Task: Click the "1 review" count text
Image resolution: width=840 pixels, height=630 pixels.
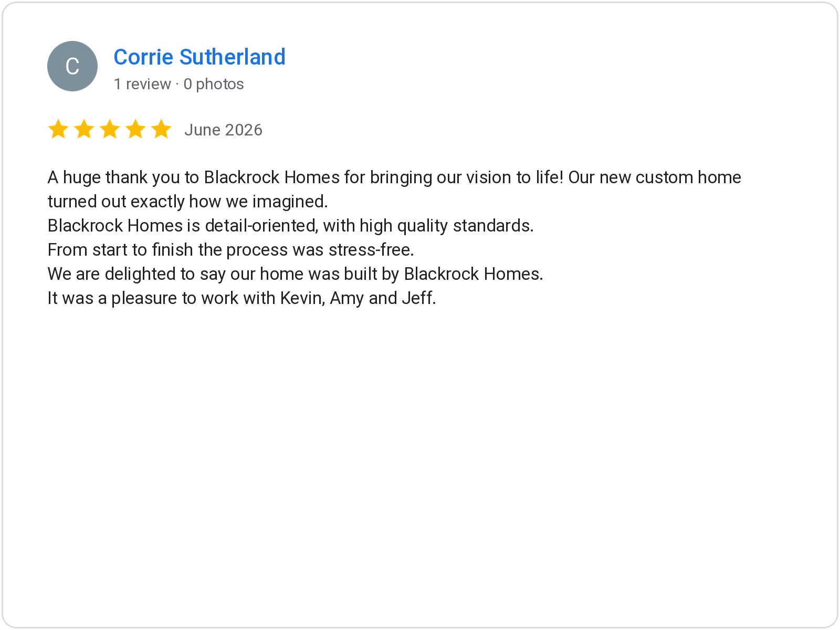Action: pyautogui.click(x=142, y=84)
